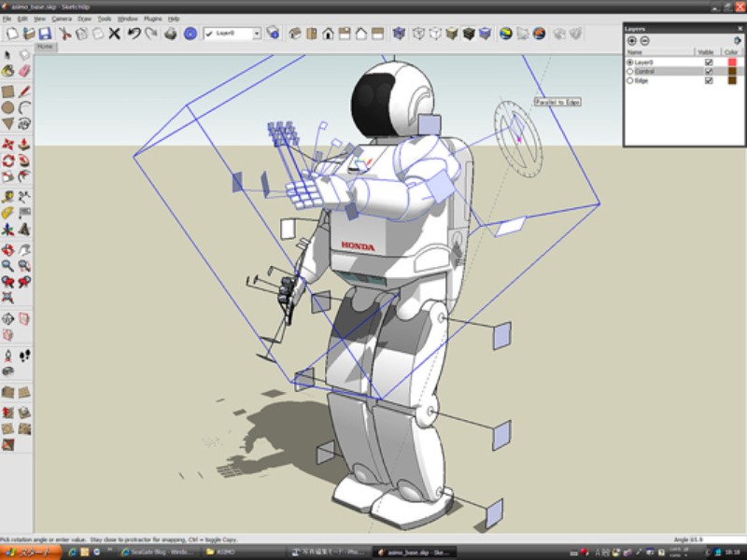Click the Model Info blue circle icon
747x560 pixels.
point(190,34)
